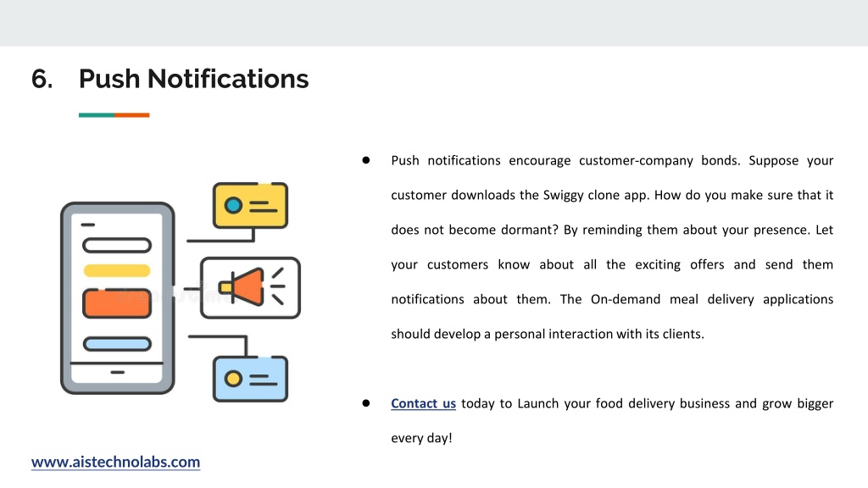Click the megaphone announcement icon
This screenshot has height=488, width=868.
click(250, 288)
